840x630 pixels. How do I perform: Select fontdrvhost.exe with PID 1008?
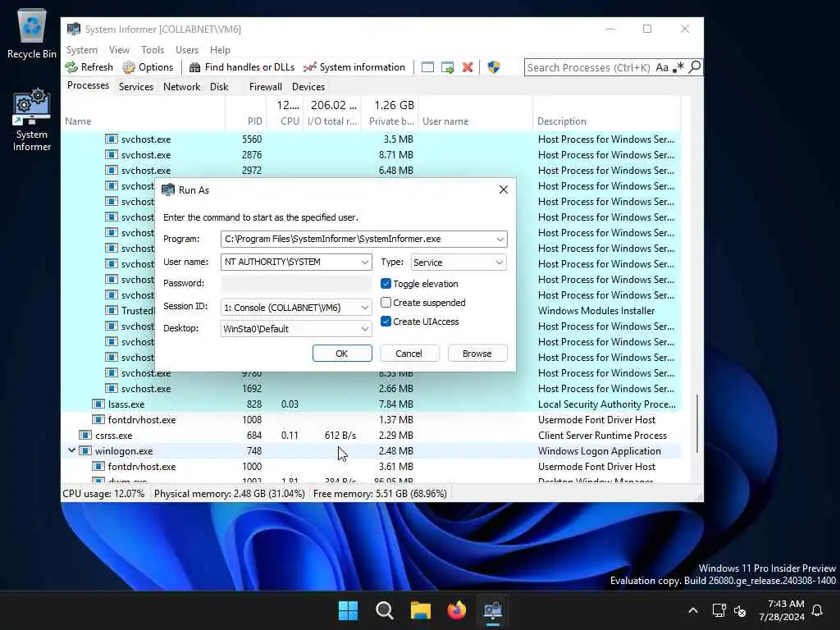[371, 419]
